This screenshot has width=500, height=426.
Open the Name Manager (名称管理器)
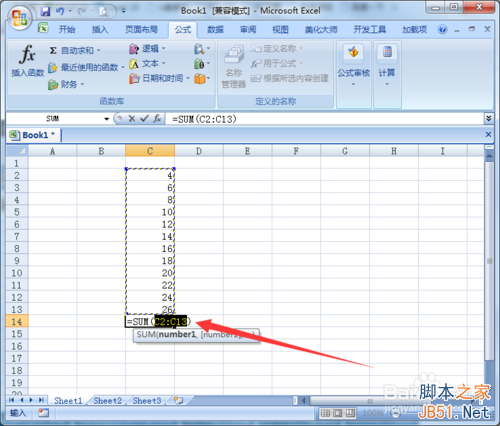point(233,66)
